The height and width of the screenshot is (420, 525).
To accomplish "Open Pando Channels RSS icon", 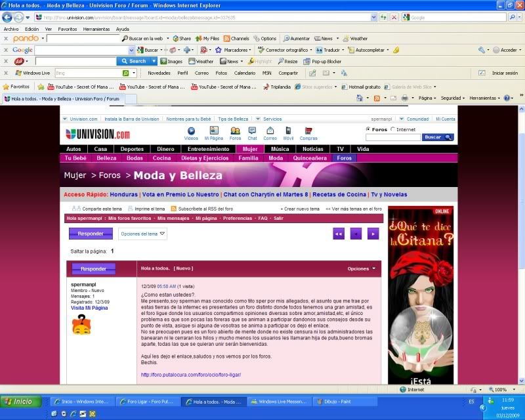I will click(226, 39).
